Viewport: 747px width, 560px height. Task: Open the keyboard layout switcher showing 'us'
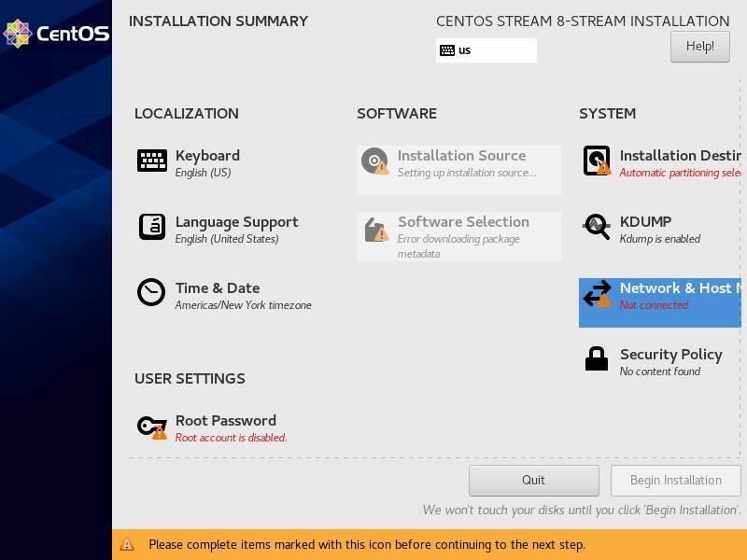point(486,50)
